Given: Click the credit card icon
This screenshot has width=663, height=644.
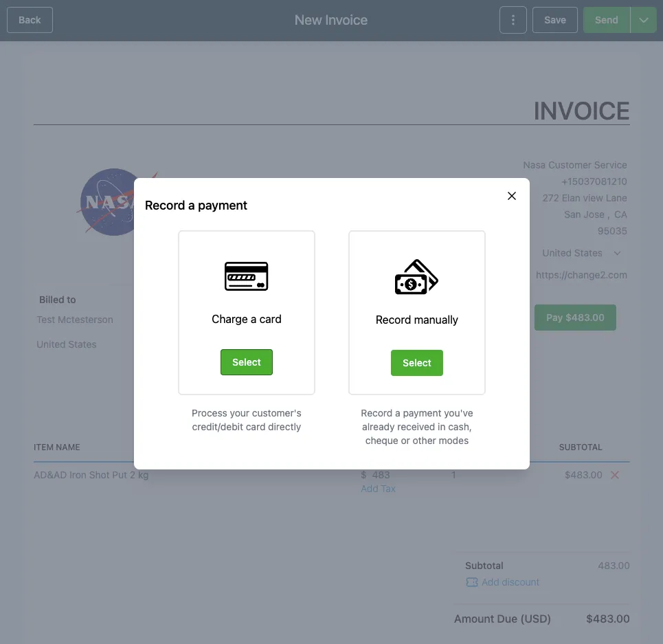Looking at the screenshot, I should click(x=246, y=276).
